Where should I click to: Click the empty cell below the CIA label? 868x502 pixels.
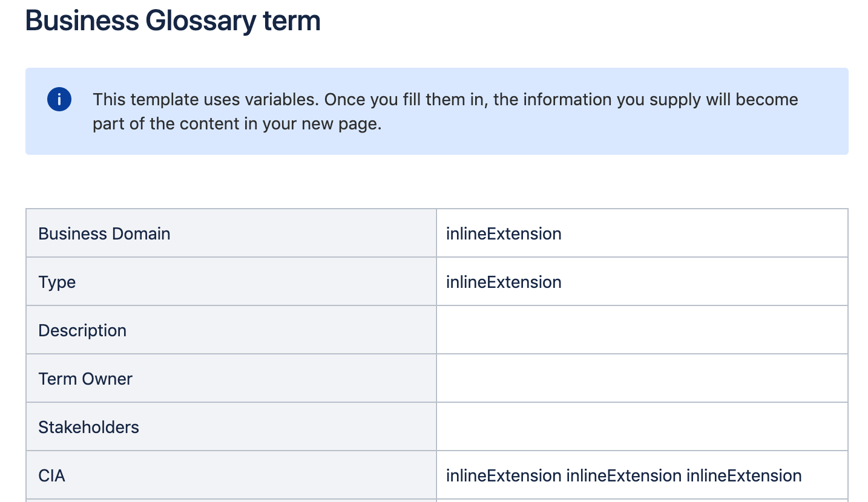(x=230, y=500)
